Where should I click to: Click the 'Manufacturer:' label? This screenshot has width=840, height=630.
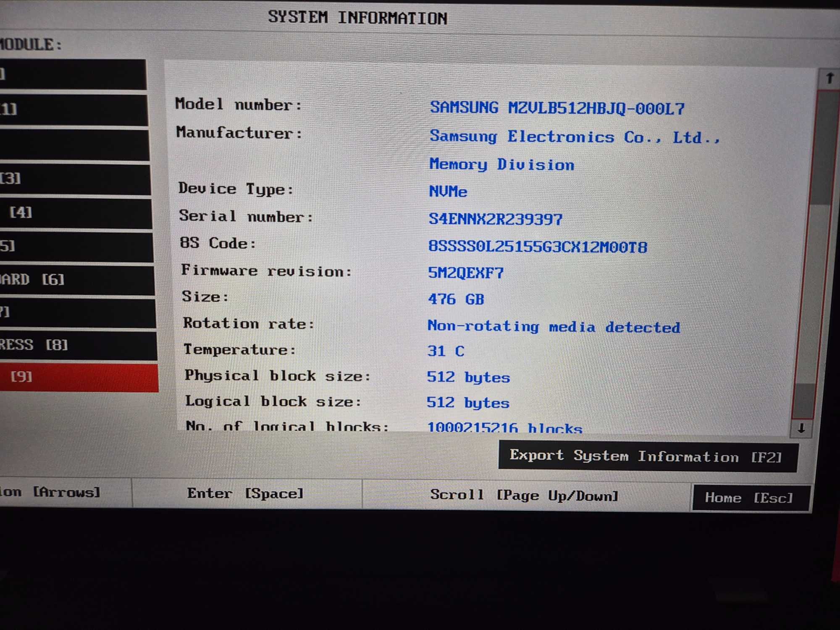(239, 132)
